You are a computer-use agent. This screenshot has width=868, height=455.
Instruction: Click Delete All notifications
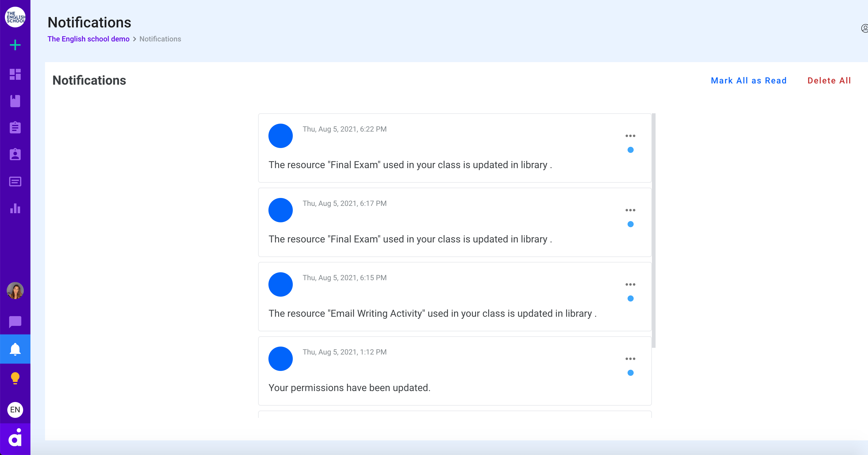tap(829, 81)
